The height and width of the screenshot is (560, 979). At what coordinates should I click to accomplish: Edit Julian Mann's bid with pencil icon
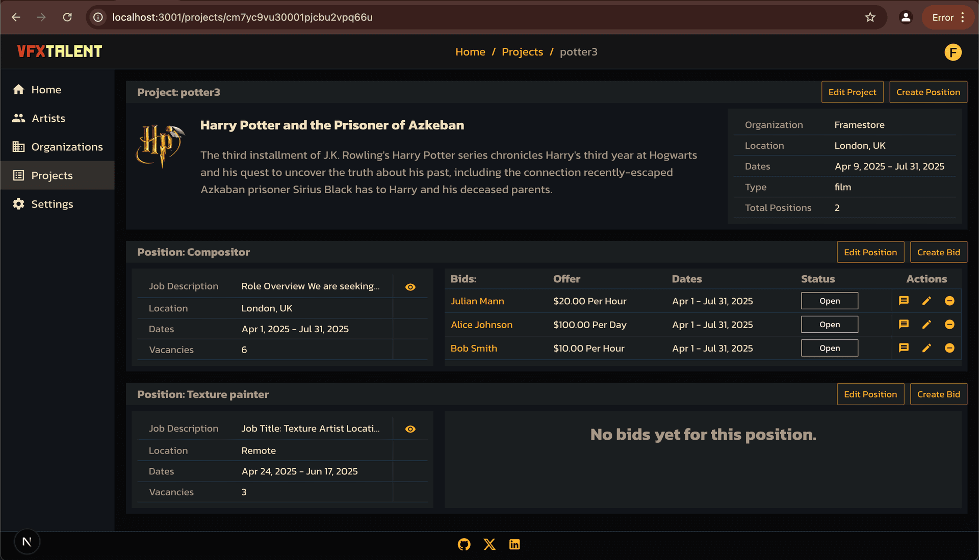pyautogui.click(x=926, y=301)
